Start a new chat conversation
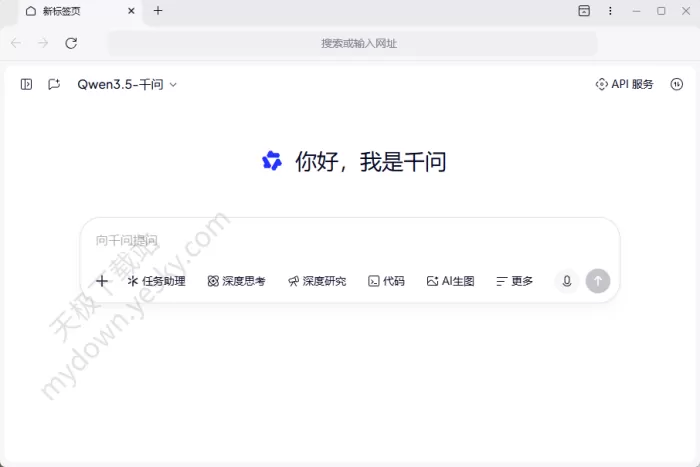The width and height of the screenshot is (700, 467). [54, 84]
